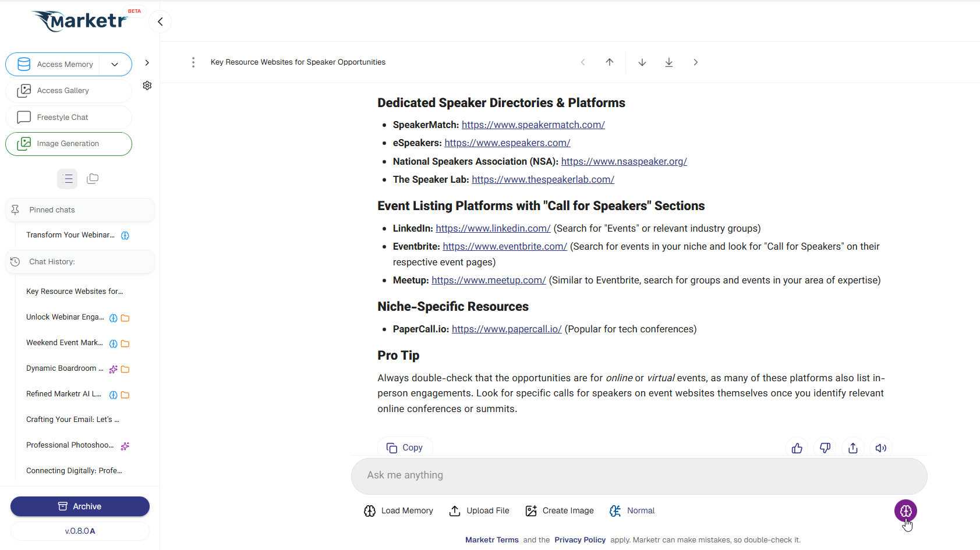Go to previous chat with left chevron

click(583, 62)
